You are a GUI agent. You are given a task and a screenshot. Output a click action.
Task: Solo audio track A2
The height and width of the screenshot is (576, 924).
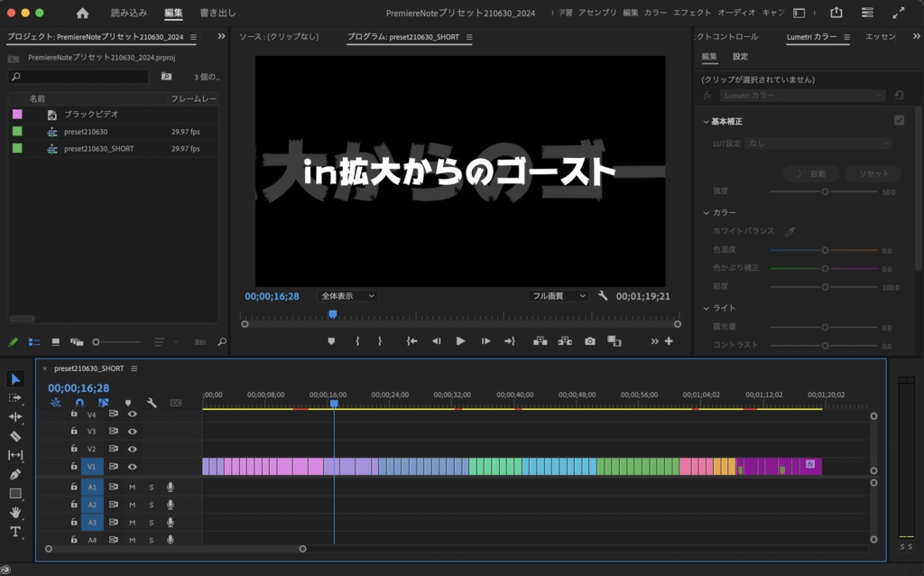[152, 504]
